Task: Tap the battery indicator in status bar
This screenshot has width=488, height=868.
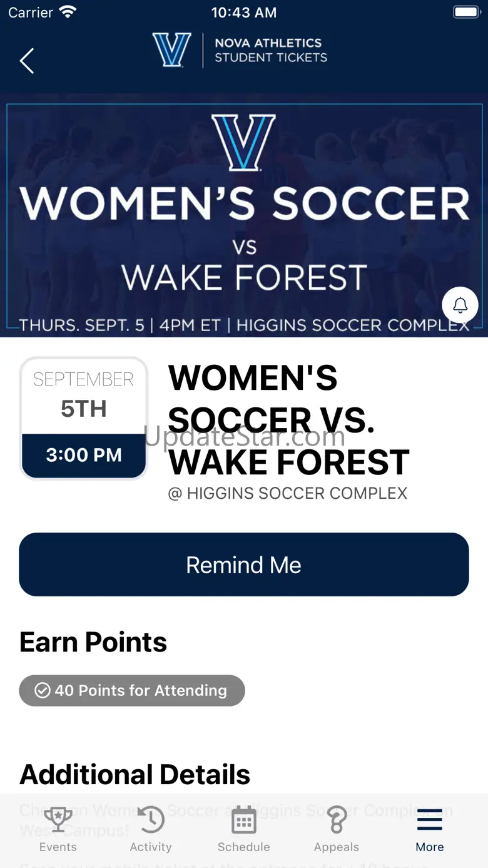Action: coord(465,12)
